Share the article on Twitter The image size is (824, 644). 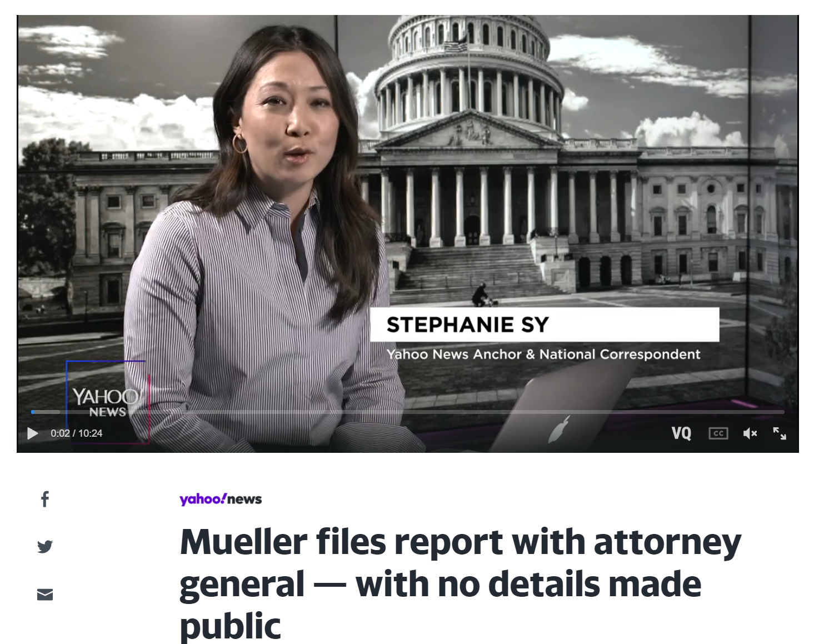(x=45, y=547)
